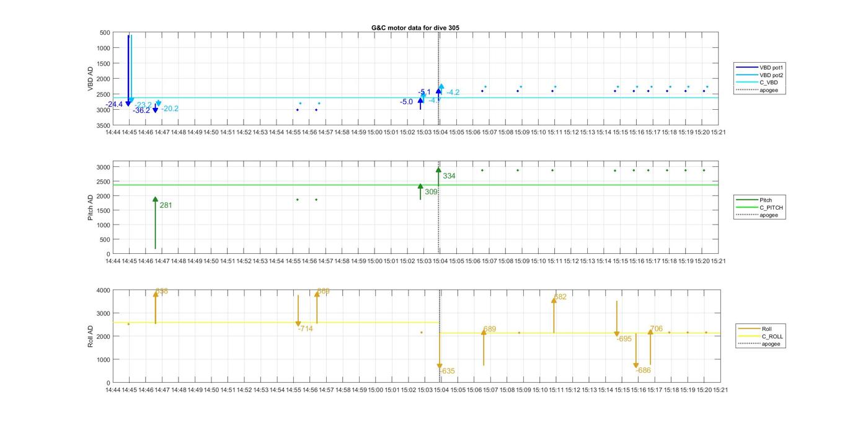The height and width of the screenshot is (430, 868).
Task: Click the dashed apogee line in the Pitch plot
Action: click(439, 208)
